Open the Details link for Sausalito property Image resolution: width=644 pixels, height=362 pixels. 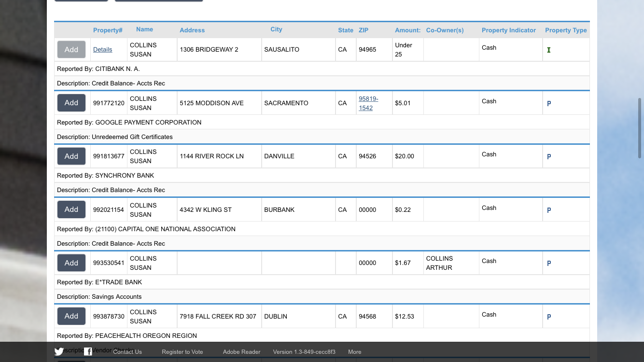tap(102, 49)
